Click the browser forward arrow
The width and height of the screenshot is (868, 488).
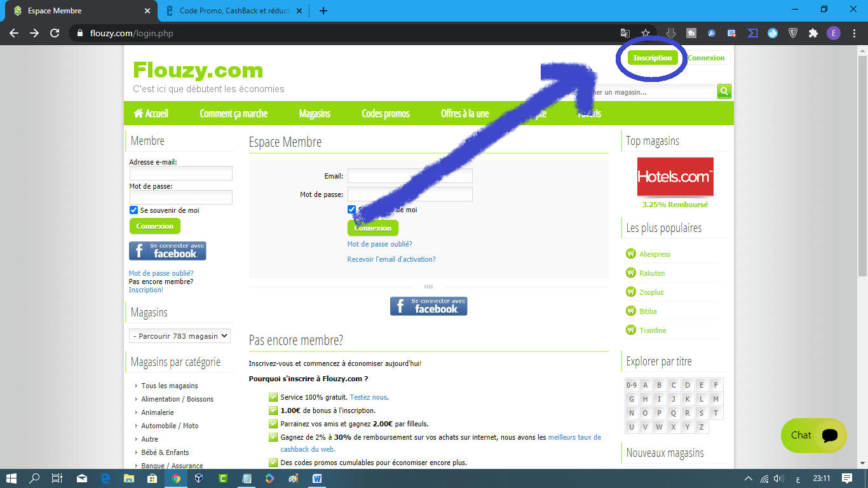click(x=34, y=33)
